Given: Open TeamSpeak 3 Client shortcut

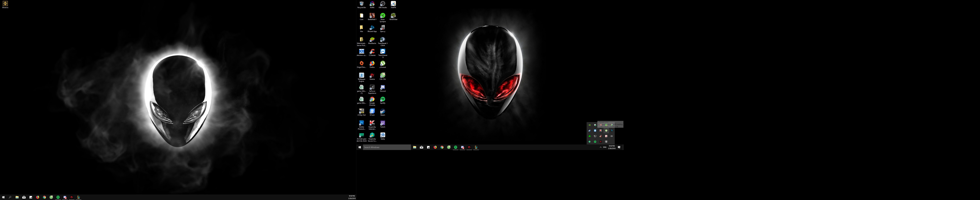Looking at the screenshot, I should coord(382,39).
